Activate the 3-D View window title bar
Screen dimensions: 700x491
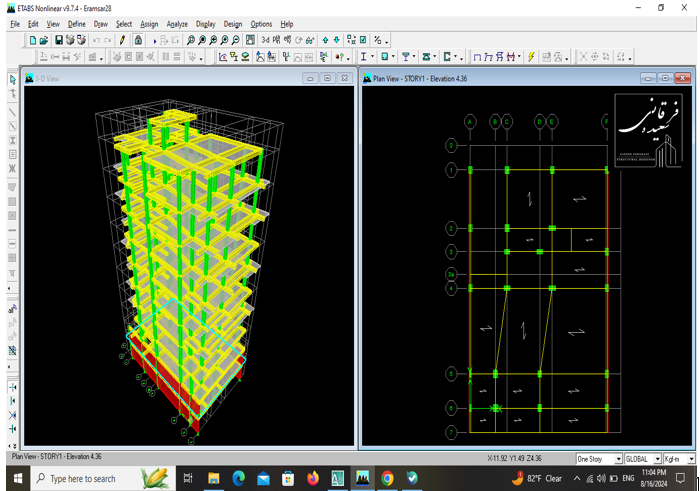coord(150,78)
